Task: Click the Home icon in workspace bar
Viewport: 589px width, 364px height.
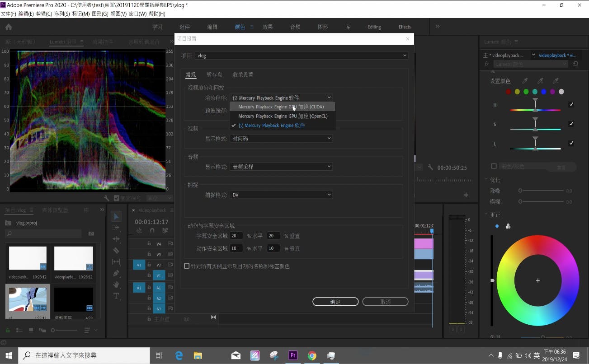Action: click(9, 27)
